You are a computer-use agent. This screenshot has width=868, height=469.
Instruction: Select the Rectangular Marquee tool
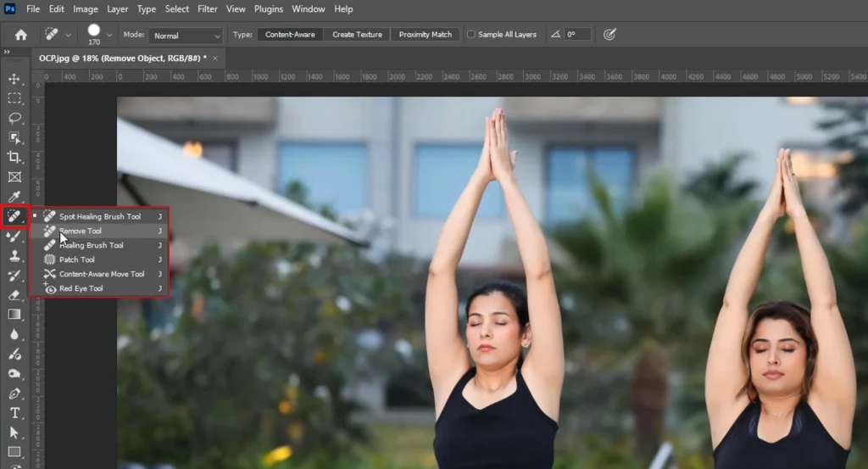pos(14,98)
